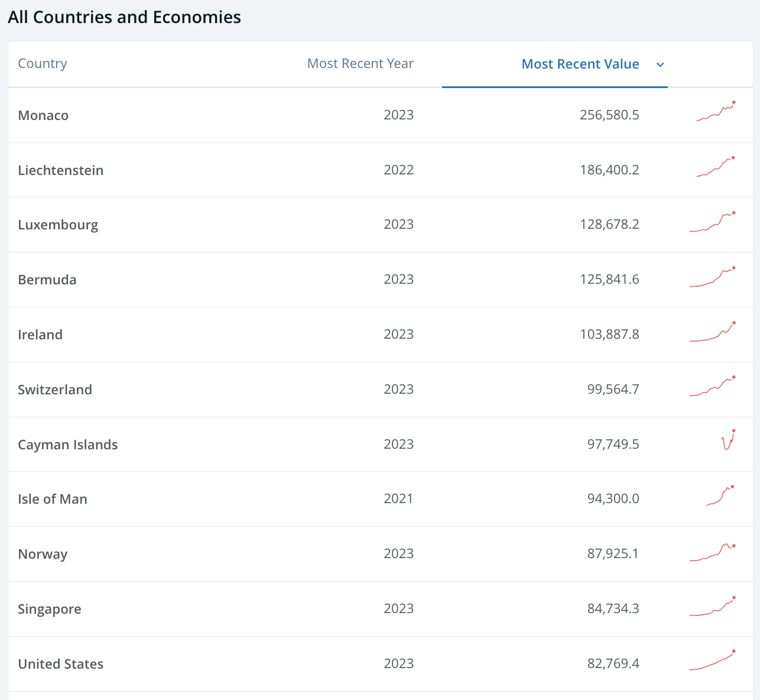Select Switzerland's value 99,564.7
760x700 pixels.
[613, 389]
